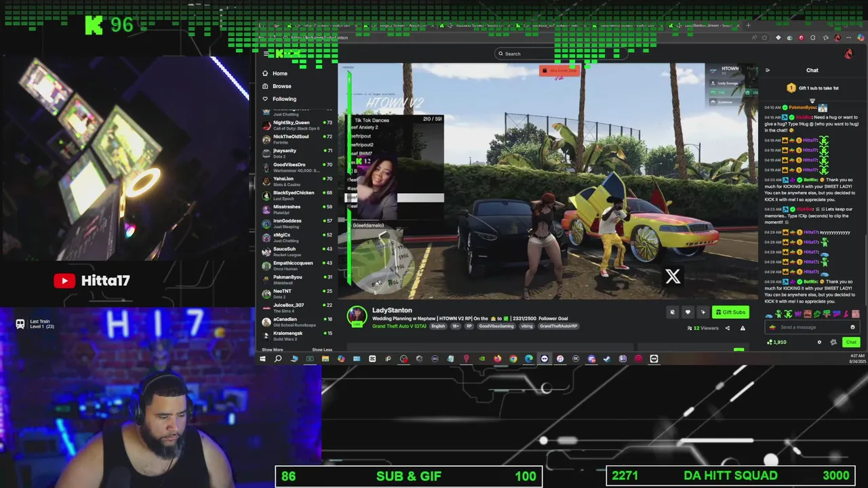Viewport: 868px width, 488px height.
Task: Select the GoodVibesGaming tag
Action: tap(496, 326)
